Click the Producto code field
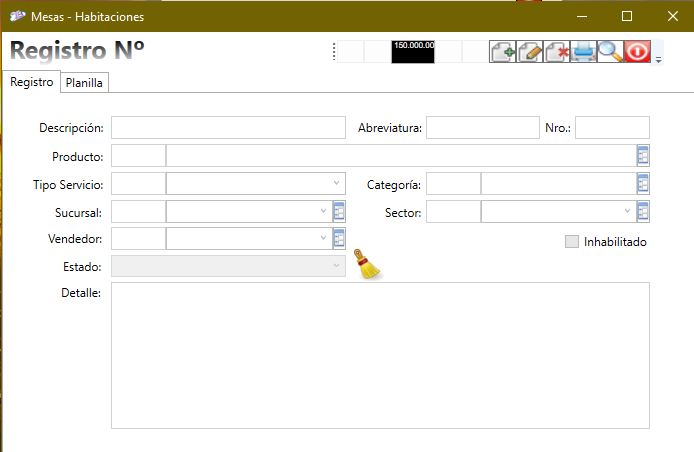The width and height of the screenshot is (694, 452). [139, 155]
